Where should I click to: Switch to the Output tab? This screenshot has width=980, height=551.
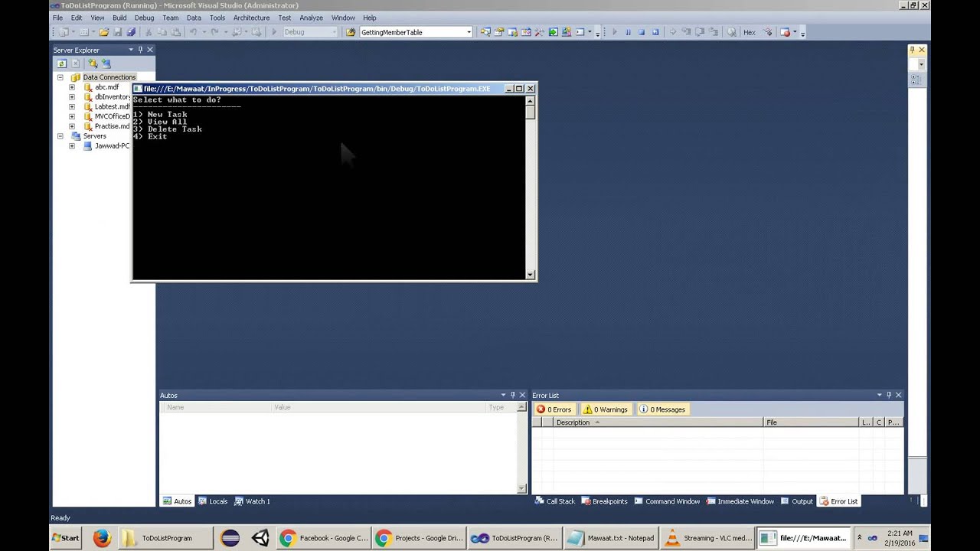tap(797, 501)
